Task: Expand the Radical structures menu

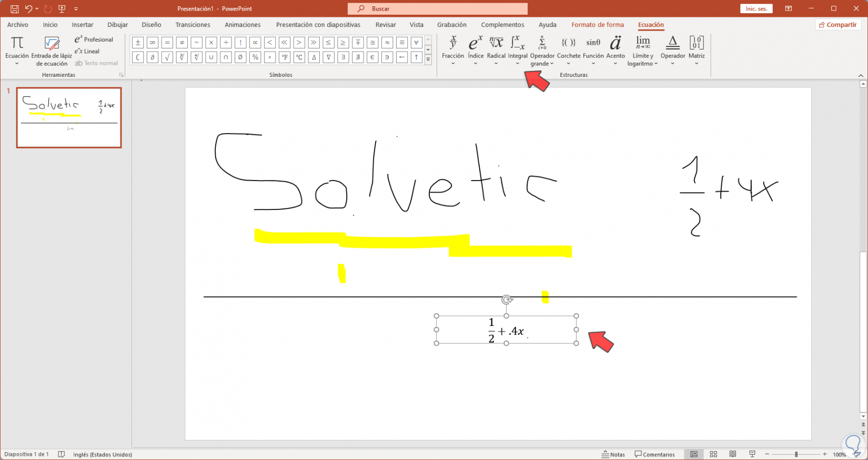Action: (x=496, y=51)
